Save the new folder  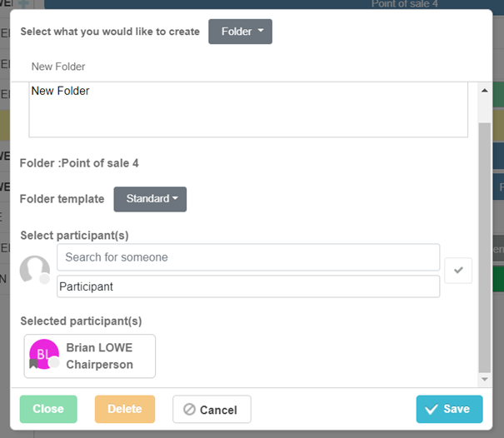pyautogui.click(x=449, y=409)
